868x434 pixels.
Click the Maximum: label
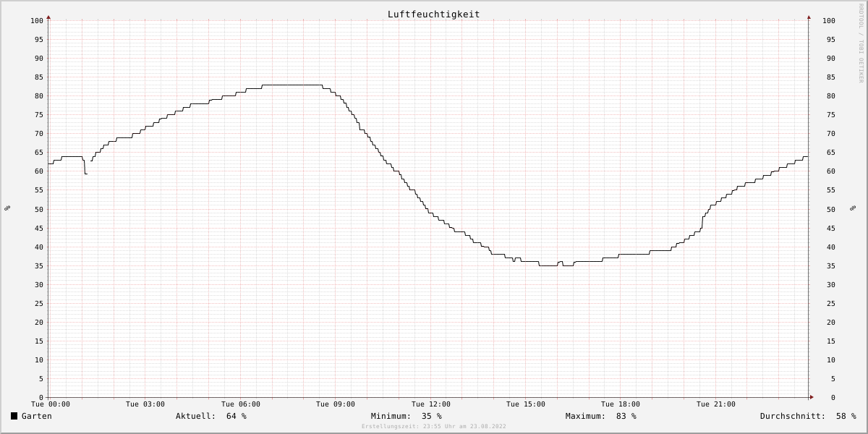(586, 416)
